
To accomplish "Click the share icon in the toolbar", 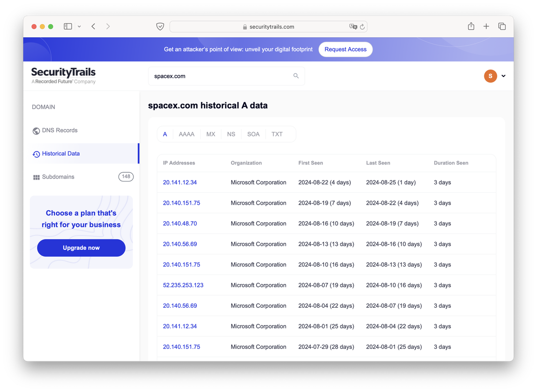I will tap(471, 26).
